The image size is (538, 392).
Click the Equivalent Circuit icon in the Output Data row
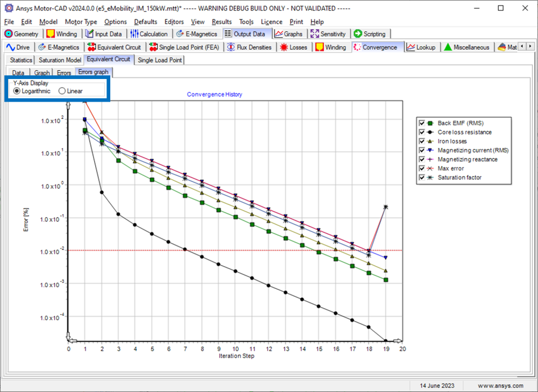coord(91,47)
